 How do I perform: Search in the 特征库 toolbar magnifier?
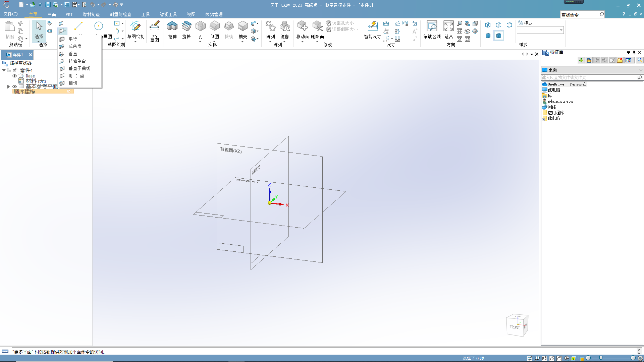pyautogui.click(x=640, y=60)
